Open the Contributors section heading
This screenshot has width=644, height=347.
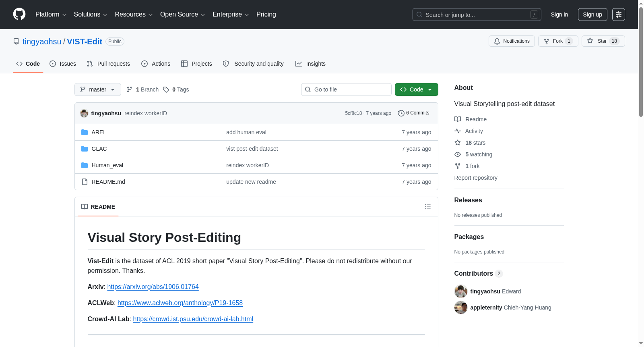478,274
